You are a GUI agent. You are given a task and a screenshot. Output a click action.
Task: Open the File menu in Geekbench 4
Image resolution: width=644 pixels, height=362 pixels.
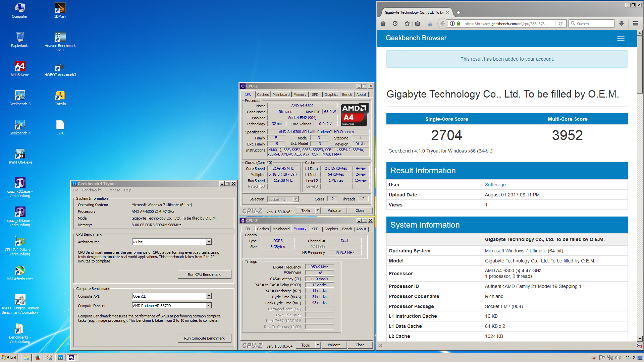tap(75, 190)
